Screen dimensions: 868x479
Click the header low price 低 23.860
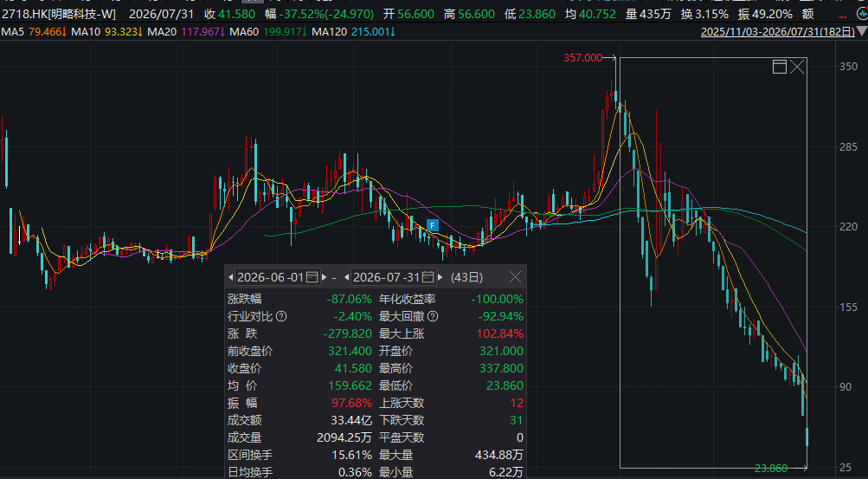(x=530, y=14)
